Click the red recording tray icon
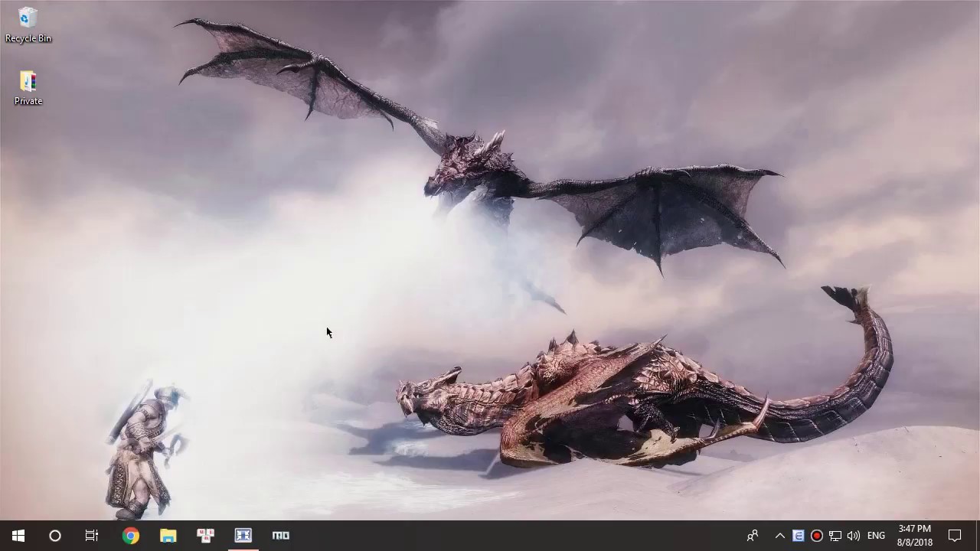 coord(817,536)
